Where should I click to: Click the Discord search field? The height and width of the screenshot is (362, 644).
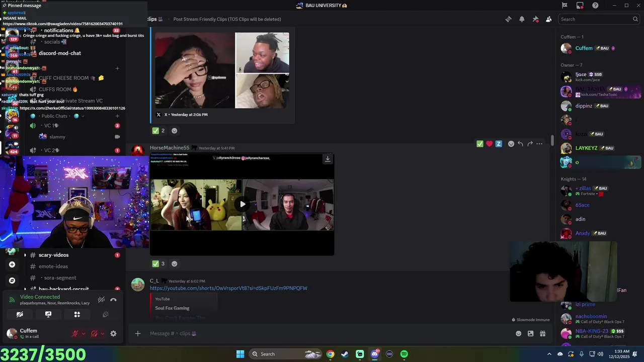(x=599, y=19)
